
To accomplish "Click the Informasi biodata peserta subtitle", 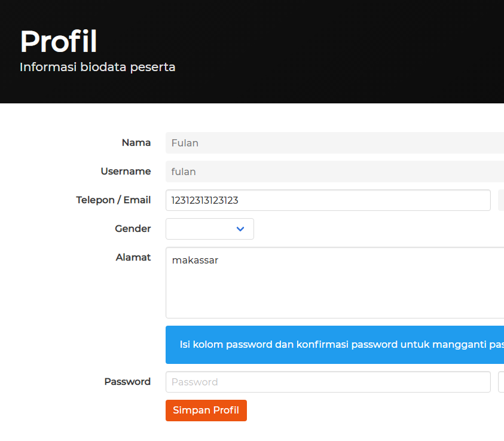I will coord(97,67).
